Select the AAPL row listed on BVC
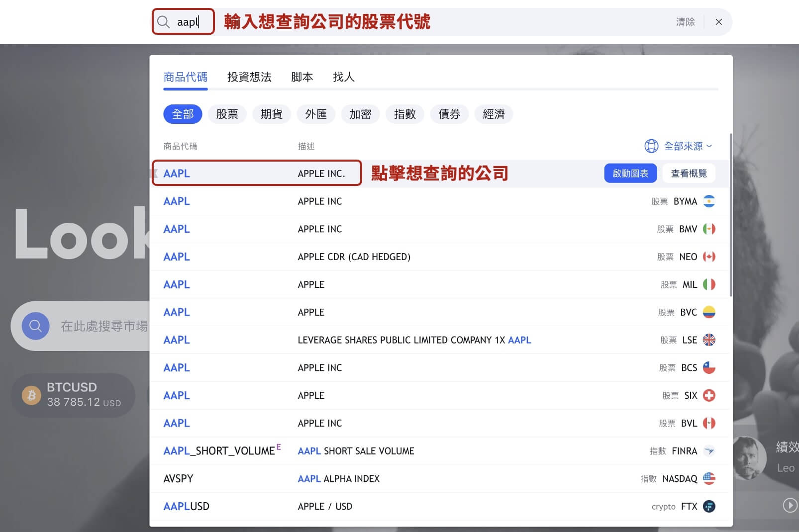Screen dimensions: 799x532 (439, 312)
